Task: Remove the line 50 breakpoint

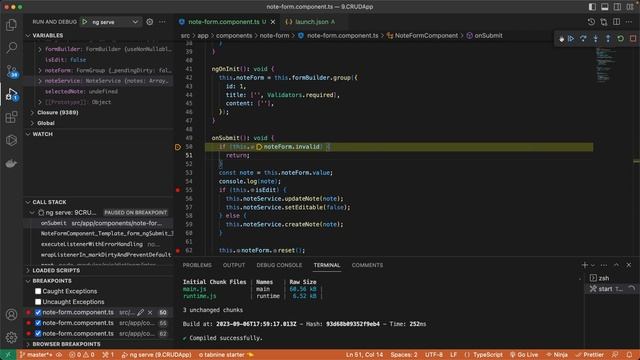Action: pos(150,312)
